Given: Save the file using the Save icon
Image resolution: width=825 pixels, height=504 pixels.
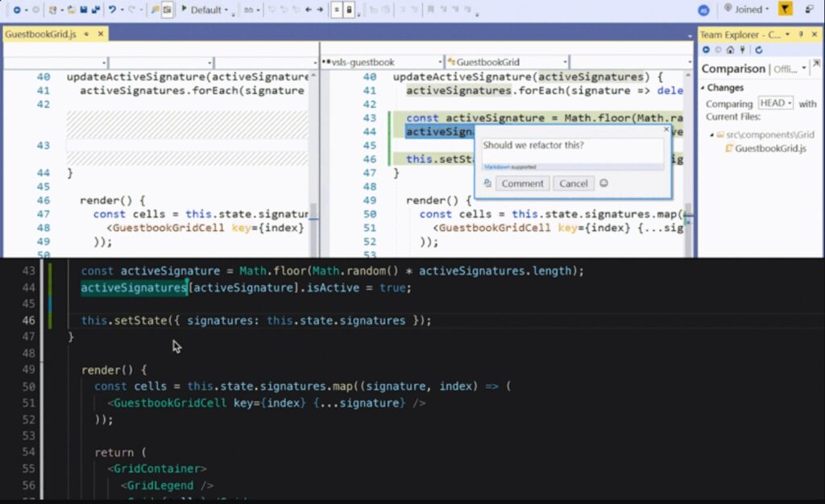Looking at the screenshot, I should point(84,9).
